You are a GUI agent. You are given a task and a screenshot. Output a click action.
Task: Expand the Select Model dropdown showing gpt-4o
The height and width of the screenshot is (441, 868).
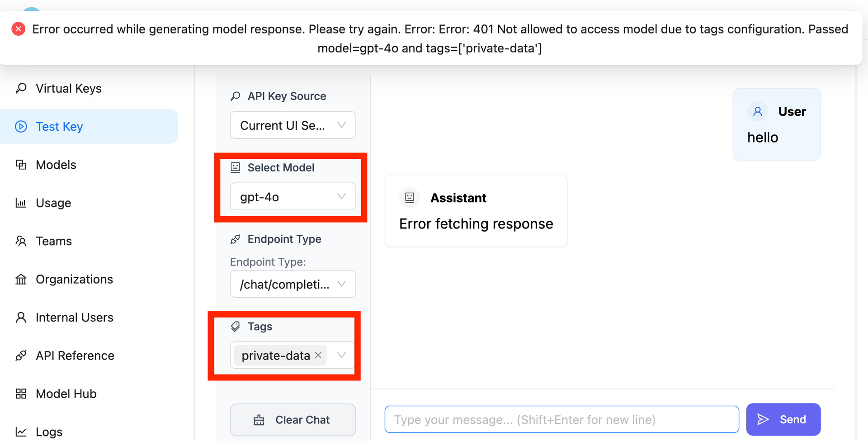pos(292,196)
